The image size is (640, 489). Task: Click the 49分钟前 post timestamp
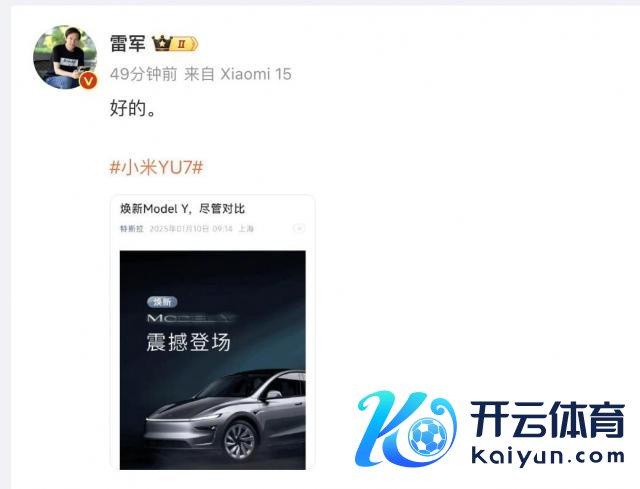pos(144,74)
